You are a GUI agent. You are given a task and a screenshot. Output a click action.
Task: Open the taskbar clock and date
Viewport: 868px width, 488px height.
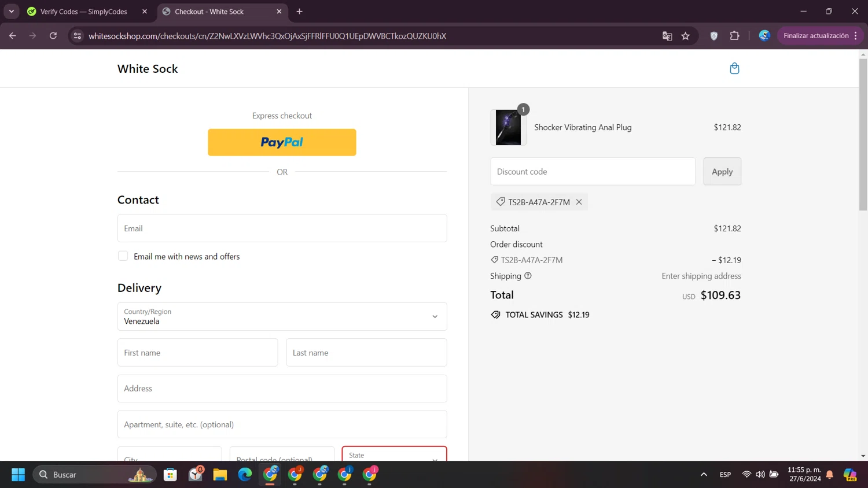tap(804, 475)
